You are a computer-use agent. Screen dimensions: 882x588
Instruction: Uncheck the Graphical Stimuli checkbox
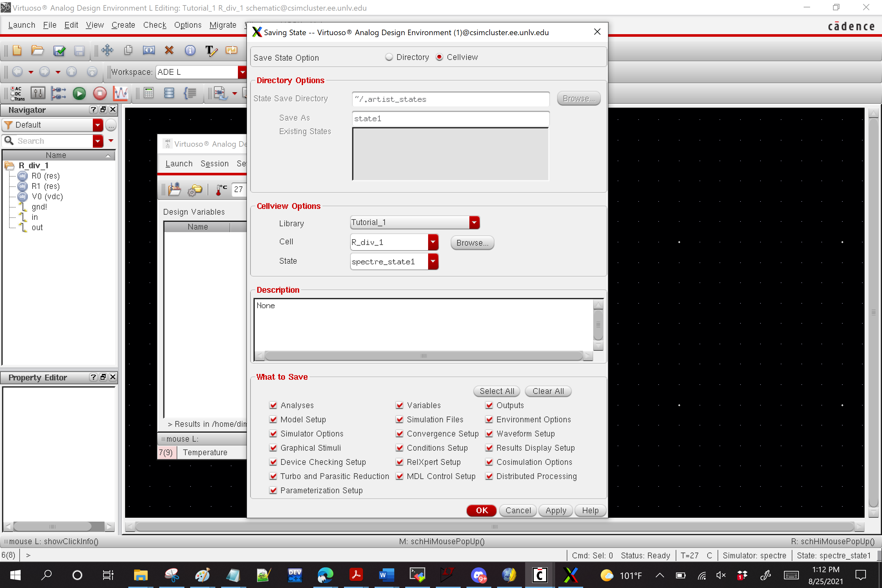(273, 448)
